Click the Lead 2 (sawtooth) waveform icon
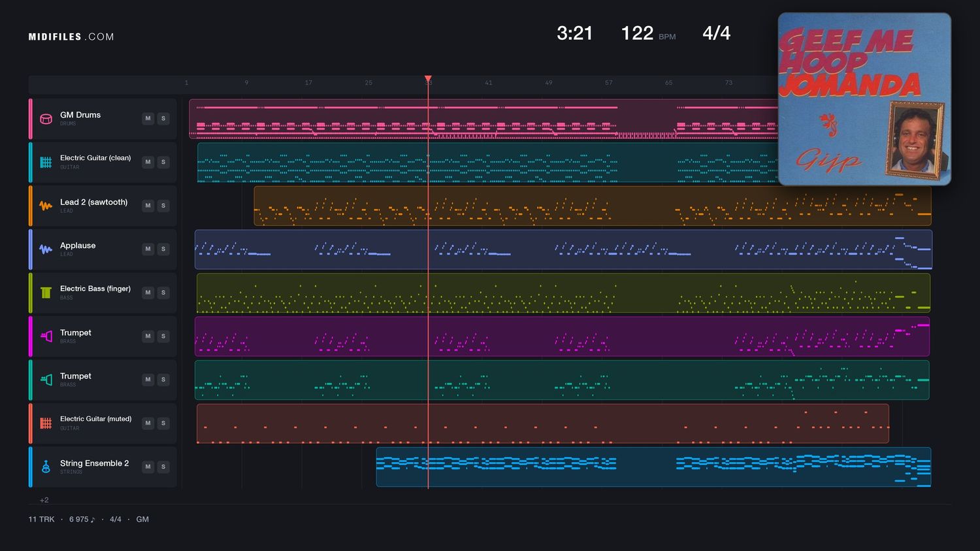The height and width of the screenshot is (551, 980). point(46,206)
